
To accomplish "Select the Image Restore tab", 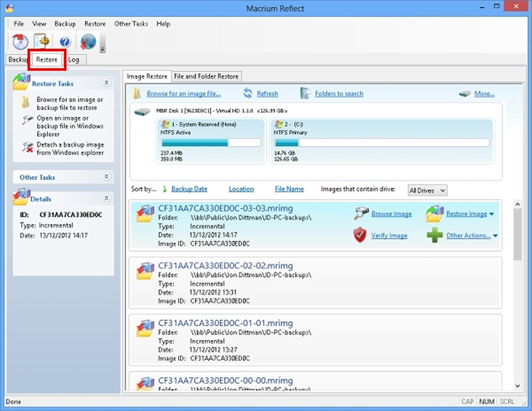I will 147,76.
